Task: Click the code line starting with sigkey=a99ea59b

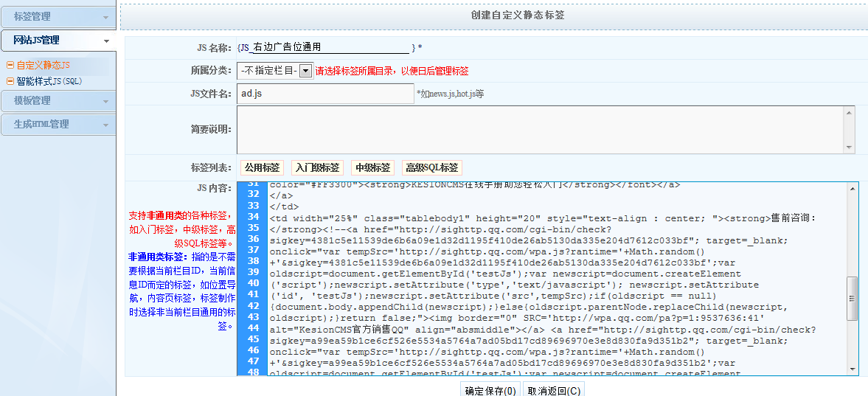Action: 529,341
